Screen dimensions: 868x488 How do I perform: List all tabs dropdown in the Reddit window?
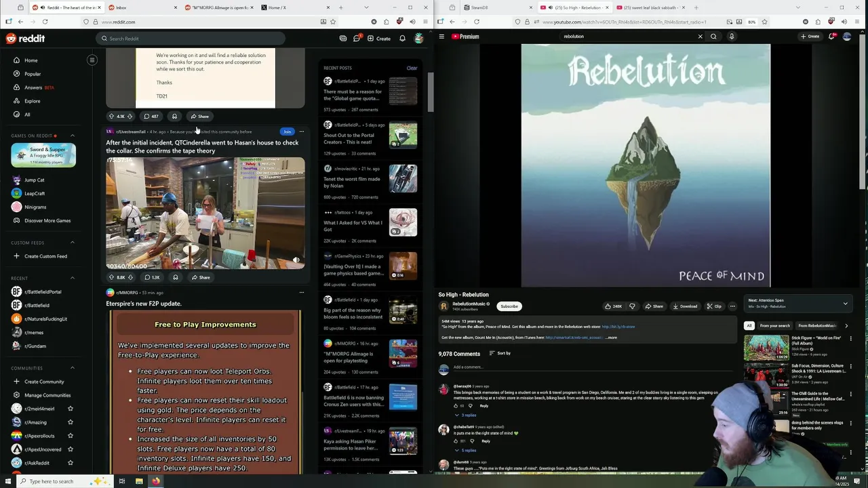click(x=366, y=7)
